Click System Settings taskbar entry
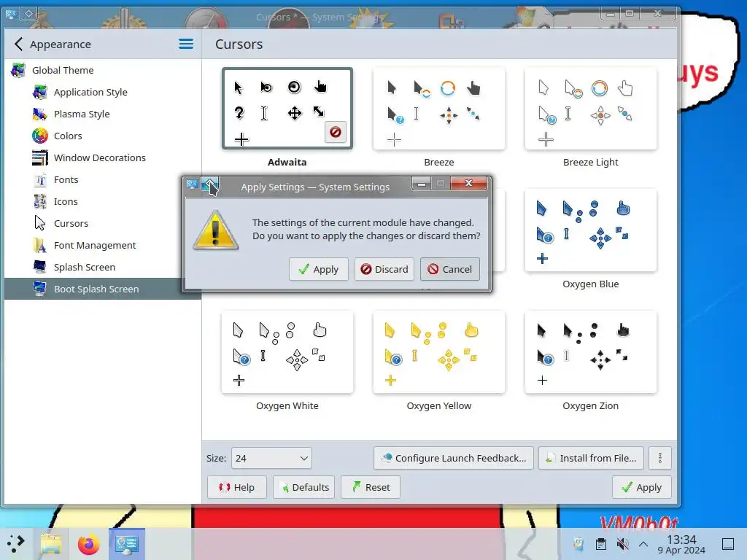 pyautogui.click(x=127, y=543)
